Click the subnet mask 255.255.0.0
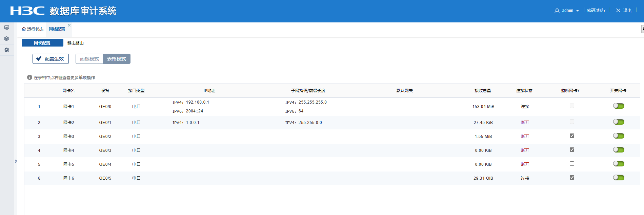Screen dimensions: 644x215 [310, 123]
